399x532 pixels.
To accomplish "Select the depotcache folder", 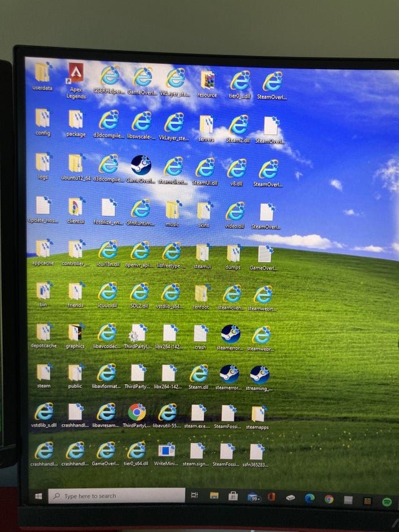I will coord(44,332).
